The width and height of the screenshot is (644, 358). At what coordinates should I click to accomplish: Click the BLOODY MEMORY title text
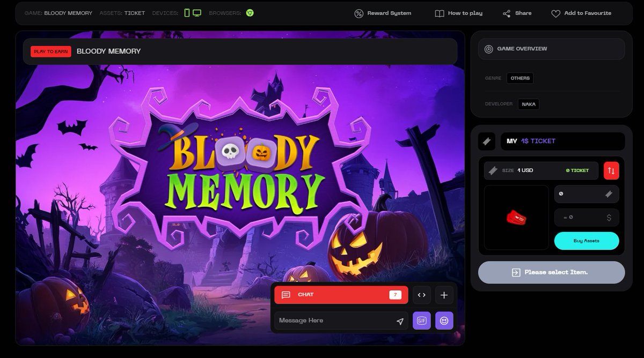(x=109, y=51)
